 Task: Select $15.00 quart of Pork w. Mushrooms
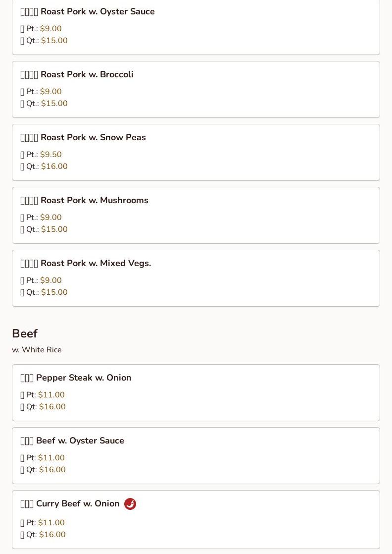click(54, 229)
